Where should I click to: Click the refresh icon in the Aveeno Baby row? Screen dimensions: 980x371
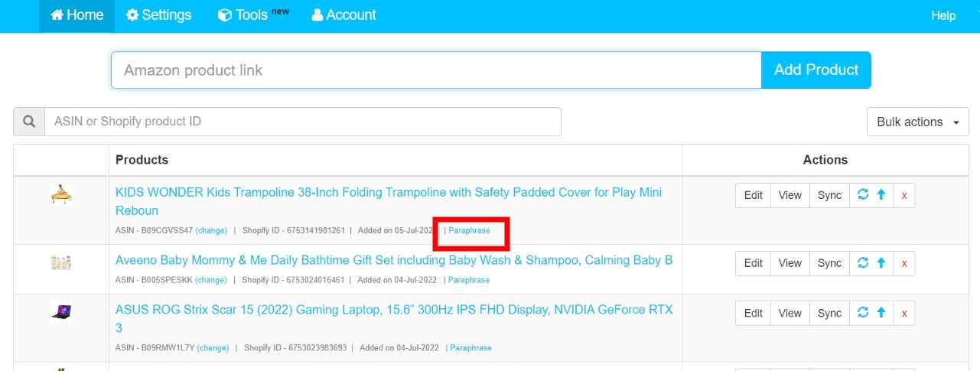click(863, 262)
